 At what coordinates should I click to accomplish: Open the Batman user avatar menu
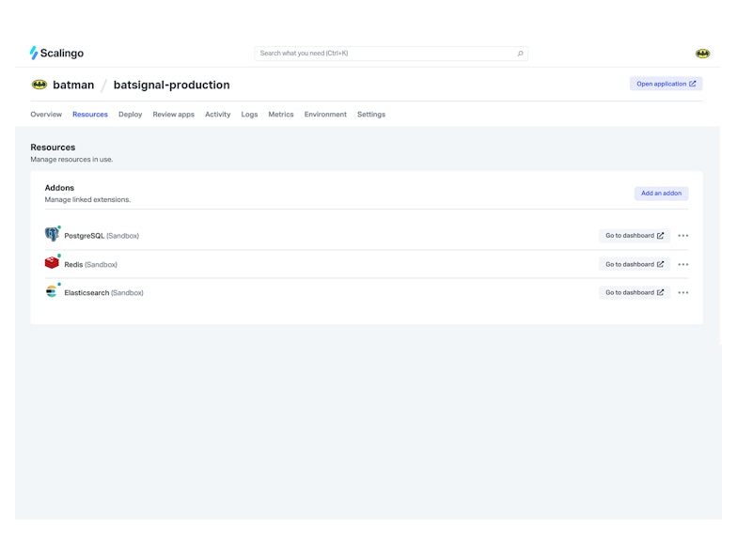point(702,54)
